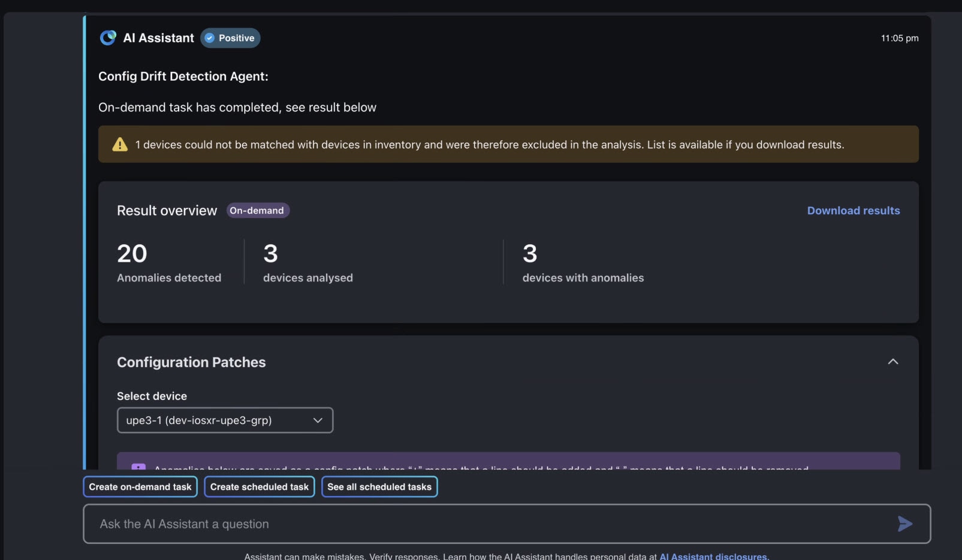Click the yellow warning triangle icon
The image size is (962, 560).
tap(120, 144)
